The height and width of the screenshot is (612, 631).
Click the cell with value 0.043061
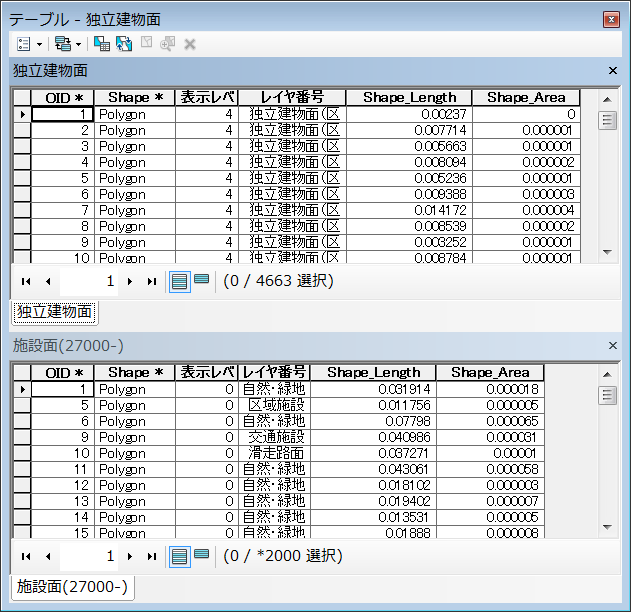pos(373,470)
